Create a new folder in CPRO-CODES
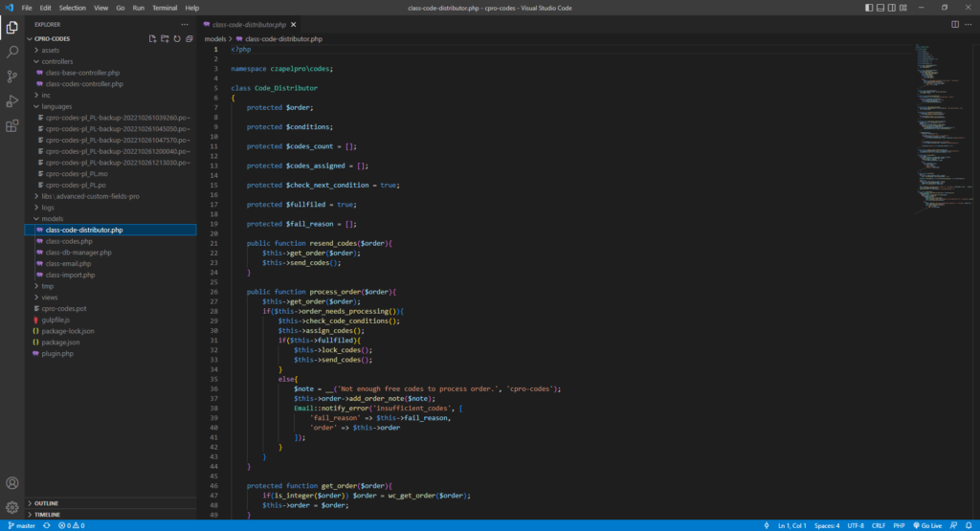 tap(165, 38)
